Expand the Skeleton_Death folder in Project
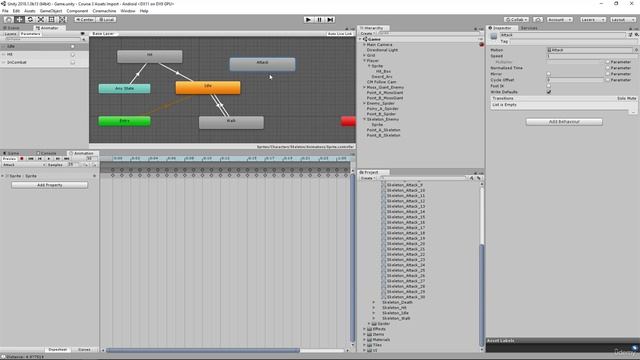The height and width of the screenshot is (360, 640). click(x=373, y=302)
